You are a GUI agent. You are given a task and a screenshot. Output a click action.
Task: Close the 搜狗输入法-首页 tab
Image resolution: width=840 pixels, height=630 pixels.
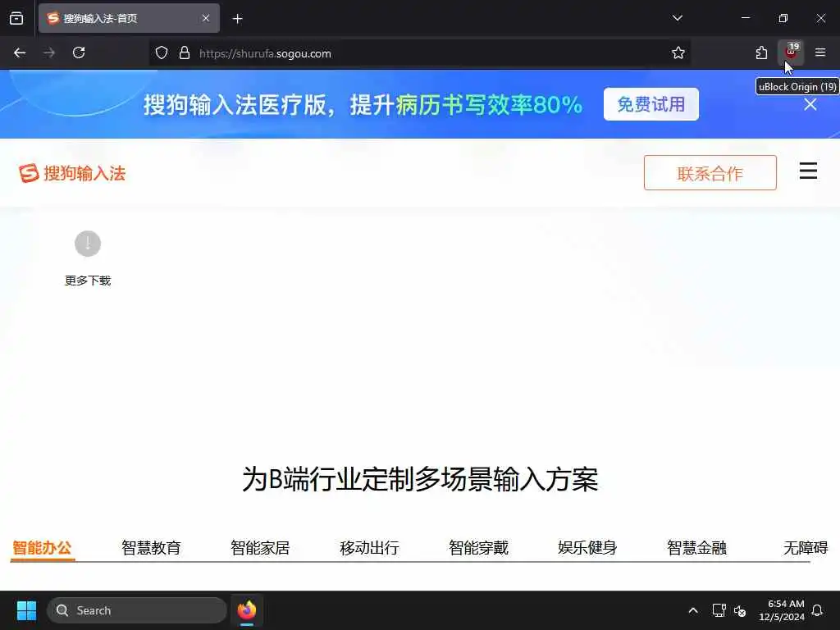pos(206,18)
